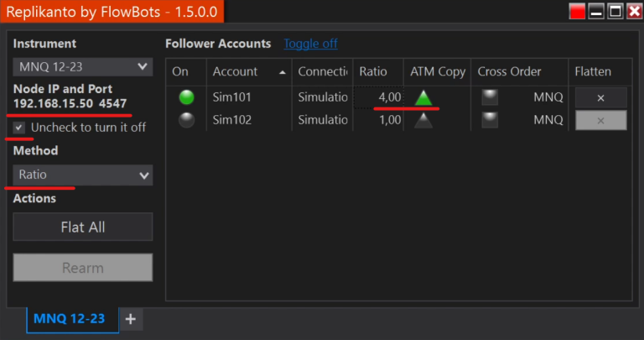Enable Cross Order checkbox for Sim102
Image resolution: width=644 pixels, height=340 pixels.
coord(489,120)
